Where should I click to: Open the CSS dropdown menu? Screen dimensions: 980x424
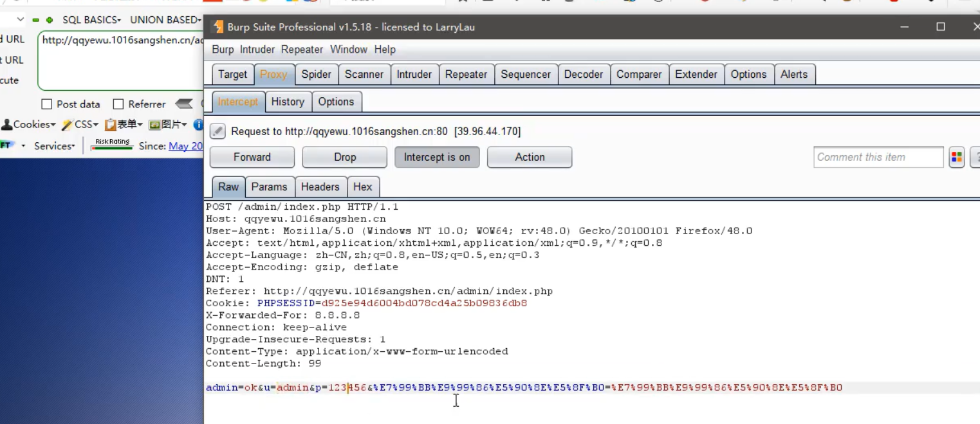coord(80,124)
